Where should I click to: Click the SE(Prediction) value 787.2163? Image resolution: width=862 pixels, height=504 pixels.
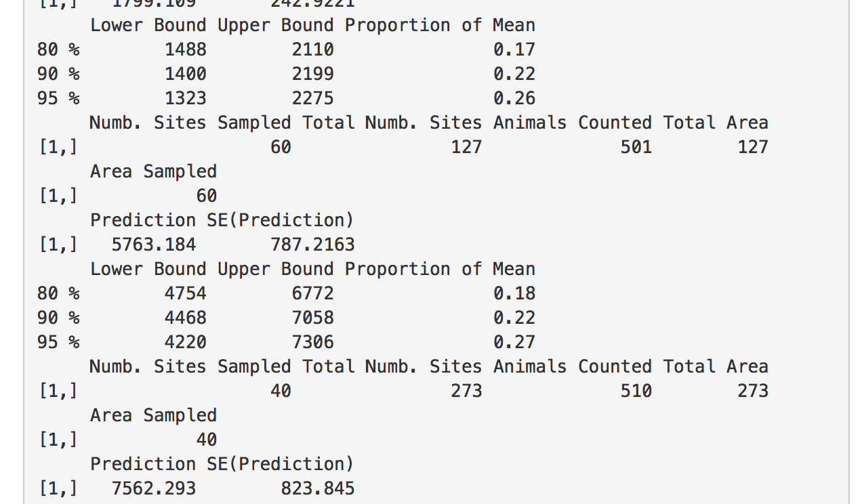[312, 245]
